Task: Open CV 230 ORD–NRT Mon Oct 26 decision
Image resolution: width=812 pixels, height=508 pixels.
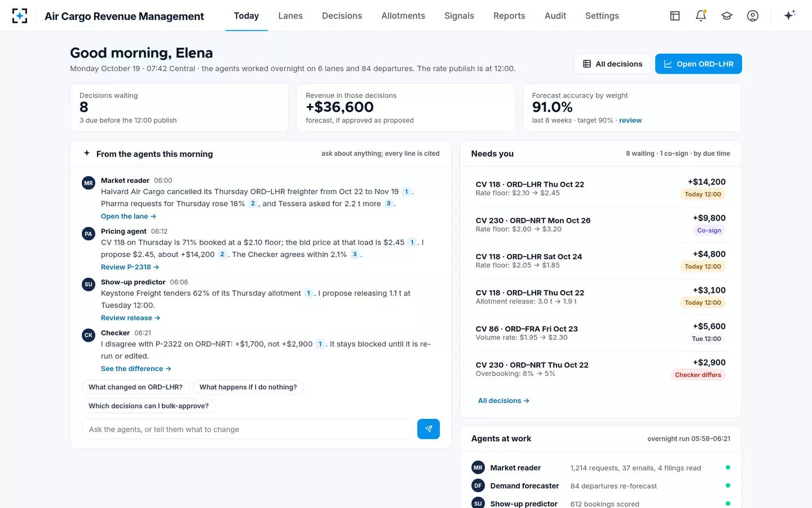Action: click(x=601, y=225)
